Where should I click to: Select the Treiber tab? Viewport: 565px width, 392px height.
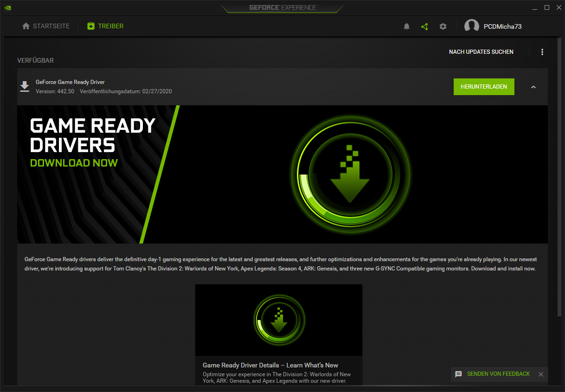105,26
